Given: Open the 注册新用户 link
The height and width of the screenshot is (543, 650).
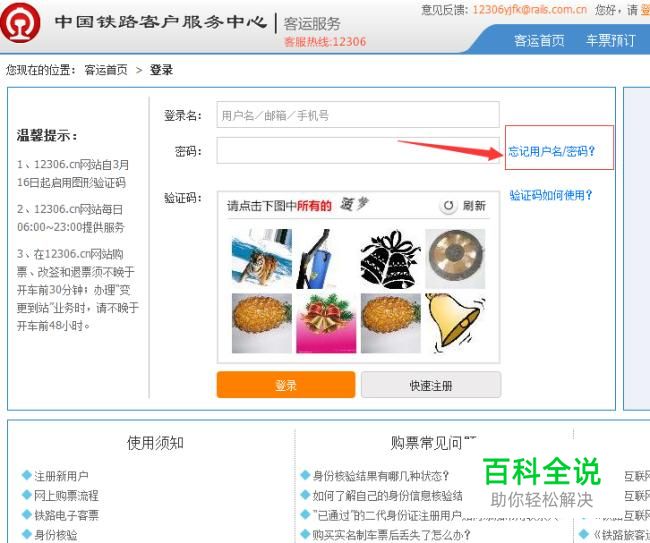Looking at the screenshot, I should click(x=61, y=476).
